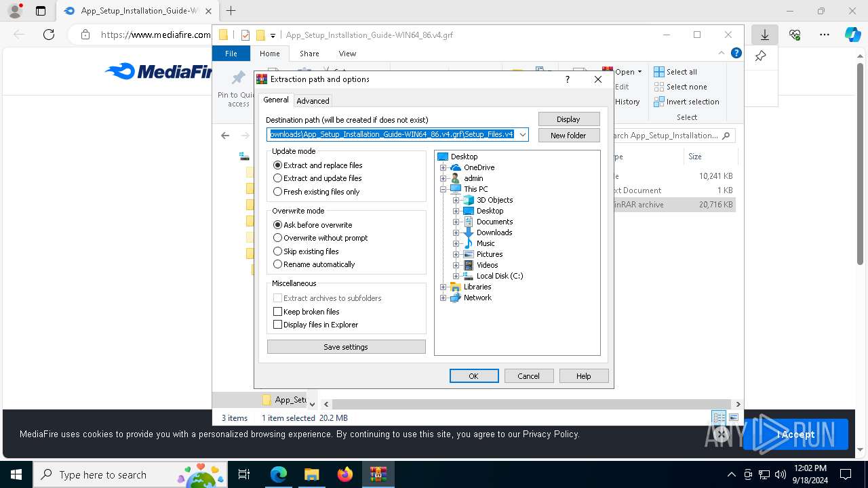Open Microsoft Edge from the taskbar

(279, 474)
